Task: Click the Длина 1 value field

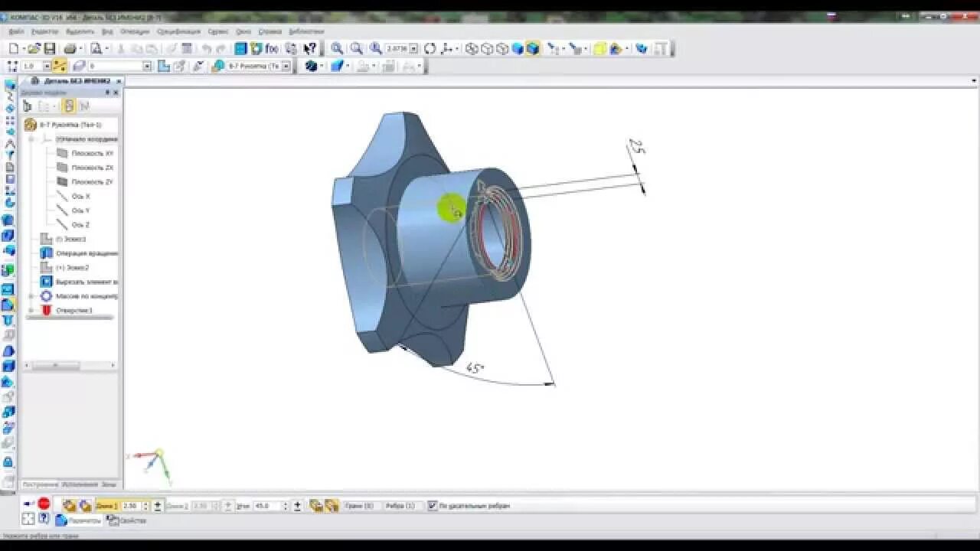Action: click(130, 506)
